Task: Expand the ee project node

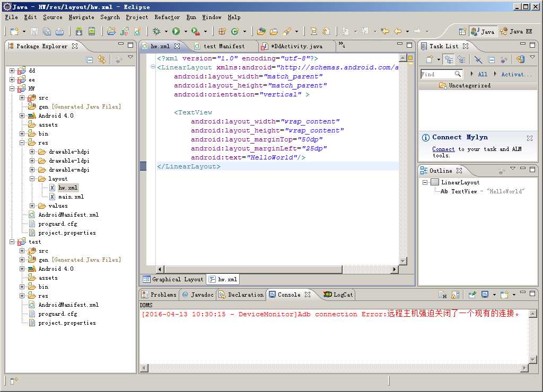Action: pos(12,79)
